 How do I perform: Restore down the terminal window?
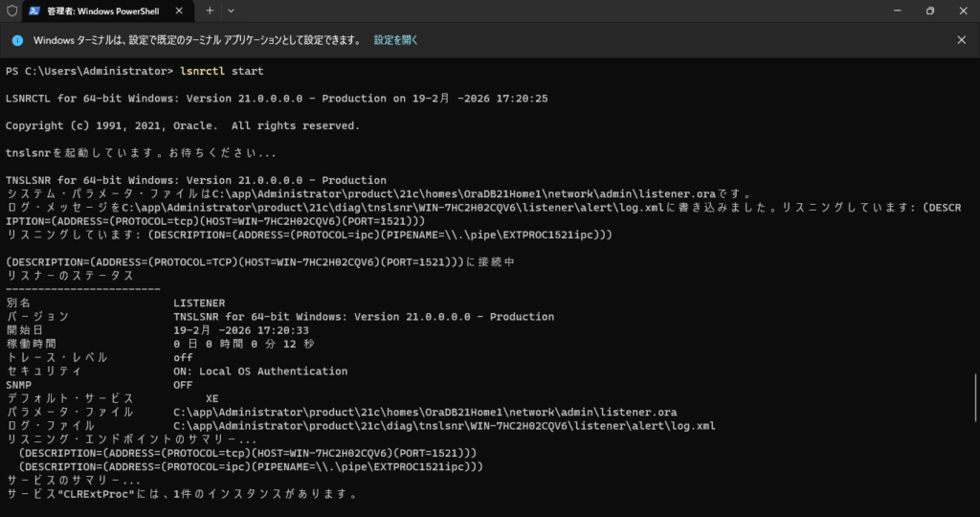pos(929,11)
